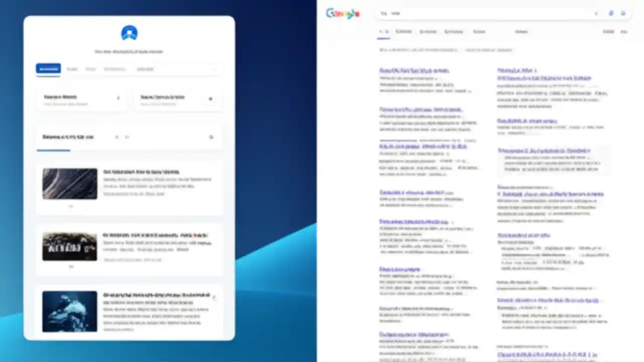Click the blue app logo at panel top
This screenshot has height=362, width=644.
pos(129,32)
